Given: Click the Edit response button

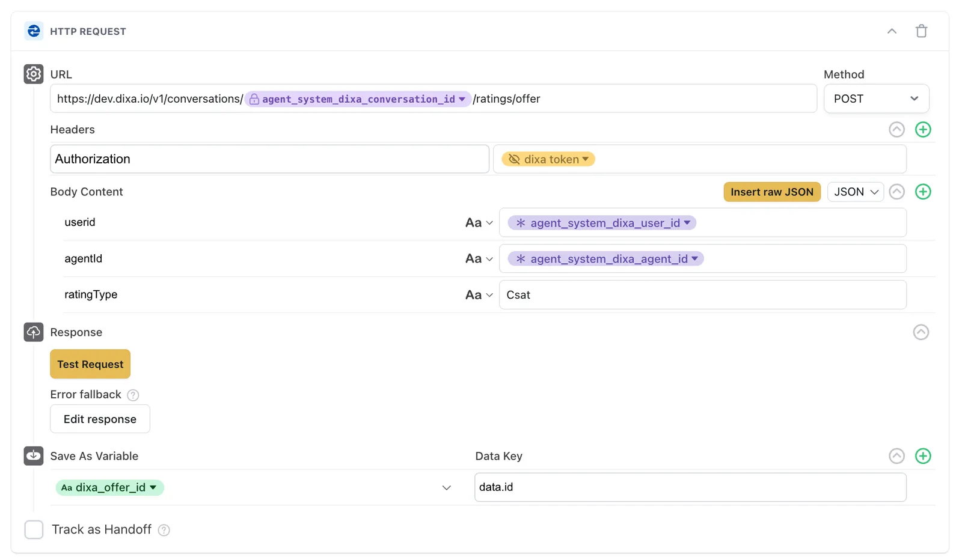Looking at the screenshot, I should pos(100,419).
